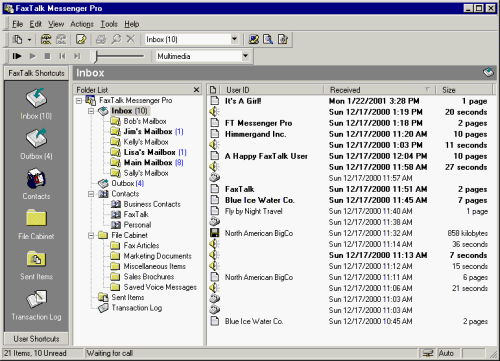
Task: Click the FaxTalk Shortcuts bar button
Action: 36,73
